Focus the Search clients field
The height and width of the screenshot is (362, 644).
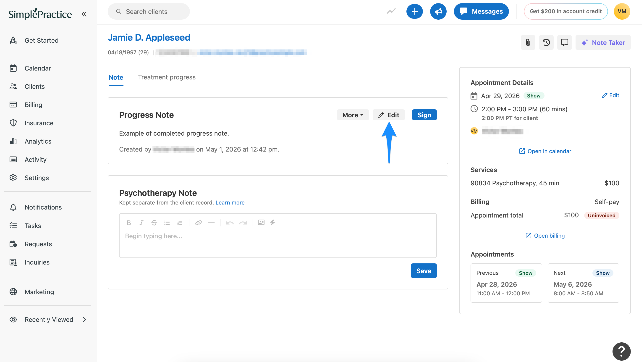coord(149,11)
